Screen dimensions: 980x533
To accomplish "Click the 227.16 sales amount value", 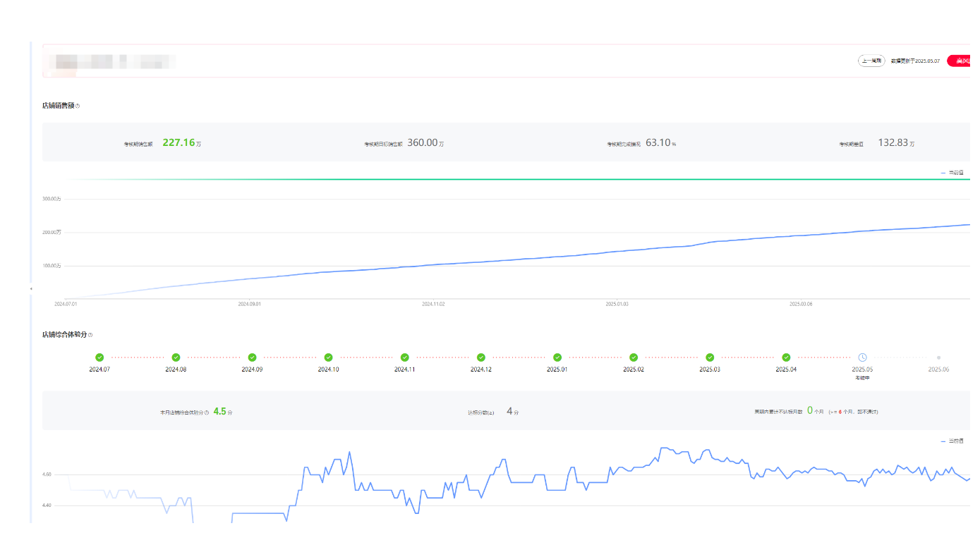I will [178, 142].
